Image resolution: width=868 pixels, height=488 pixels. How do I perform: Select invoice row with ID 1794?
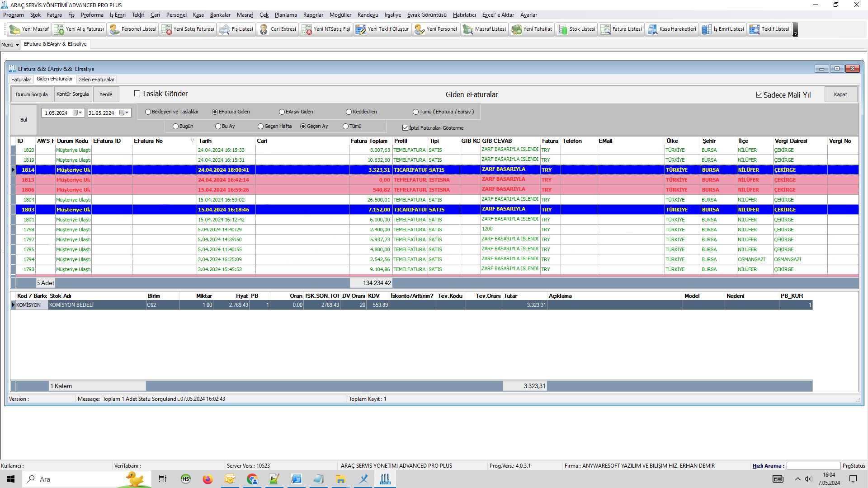click(x=434, y=259)
